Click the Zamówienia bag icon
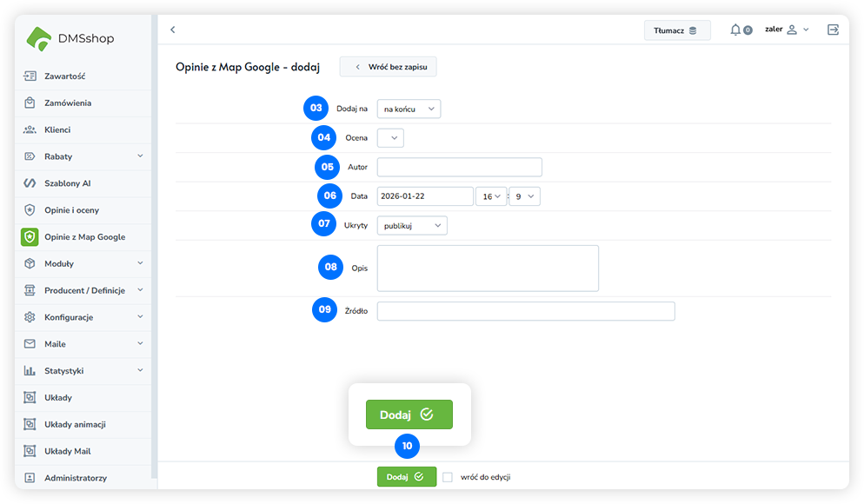This screenshot has height=504, width=864. 30,103
